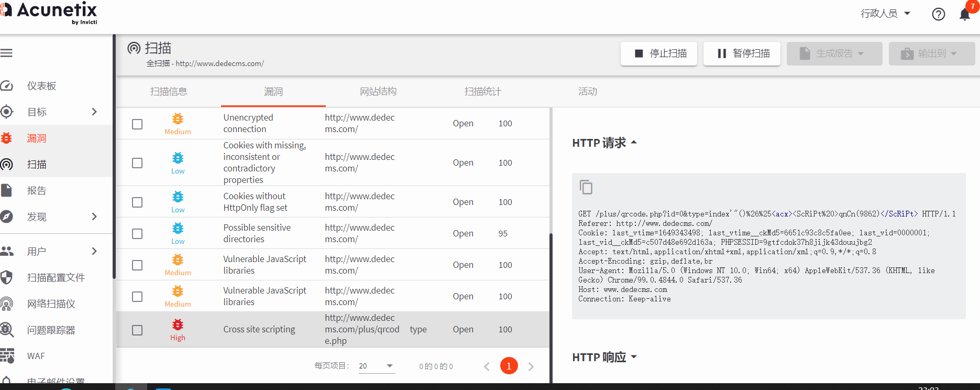Click 'Cookies without HttpOnly flag set' name
Screen dimensions: 980x390
coord(255,202)
